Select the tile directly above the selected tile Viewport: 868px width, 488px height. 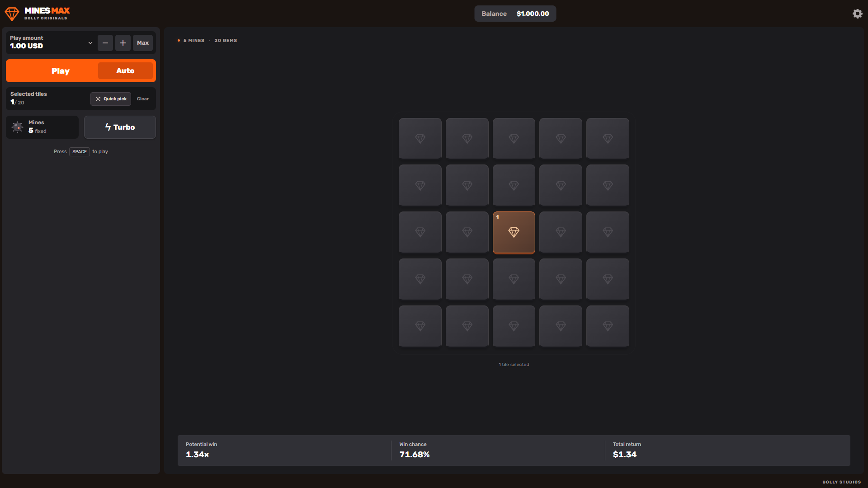(x=514, y=185)
